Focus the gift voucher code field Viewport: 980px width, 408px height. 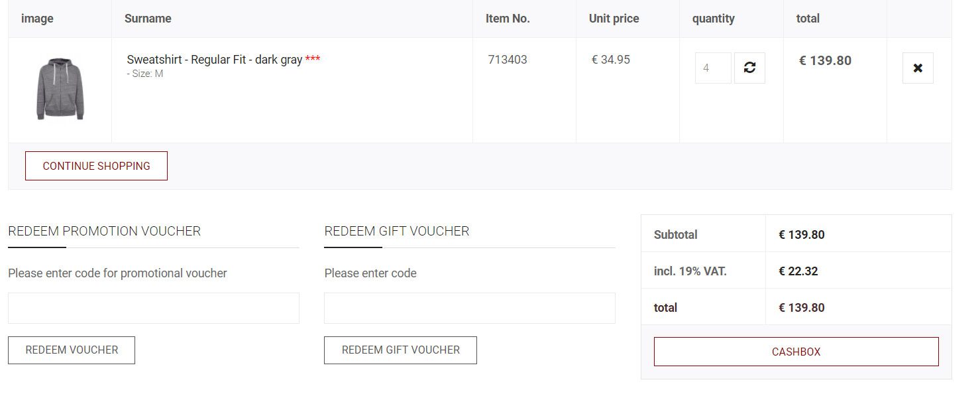[470, 308]
